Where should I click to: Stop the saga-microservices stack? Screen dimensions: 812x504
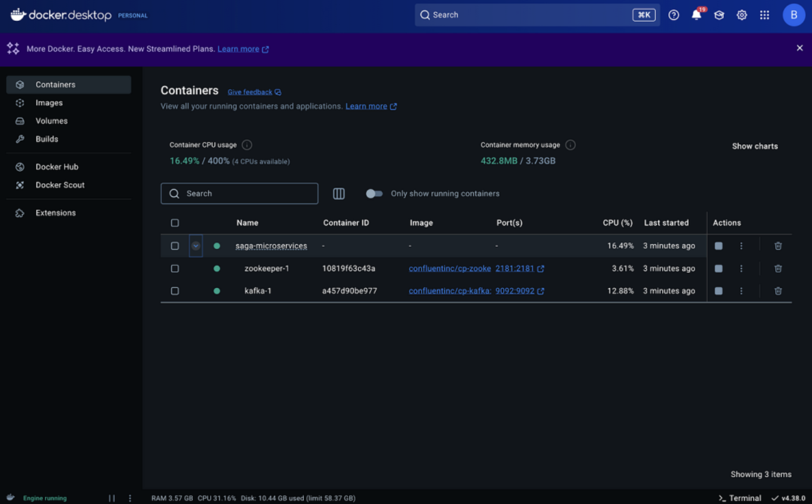[x=719, y=246]
